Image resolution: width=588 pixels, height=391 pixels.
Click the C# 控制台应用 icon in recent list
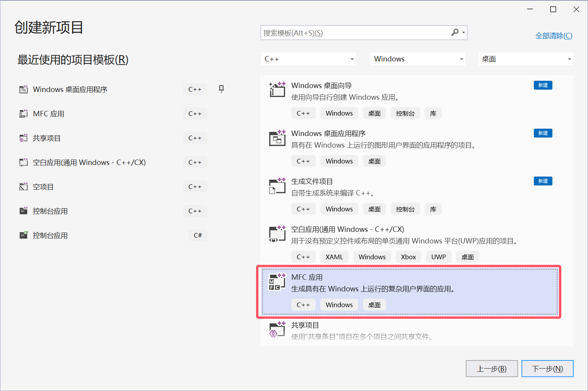coord(24,235)
